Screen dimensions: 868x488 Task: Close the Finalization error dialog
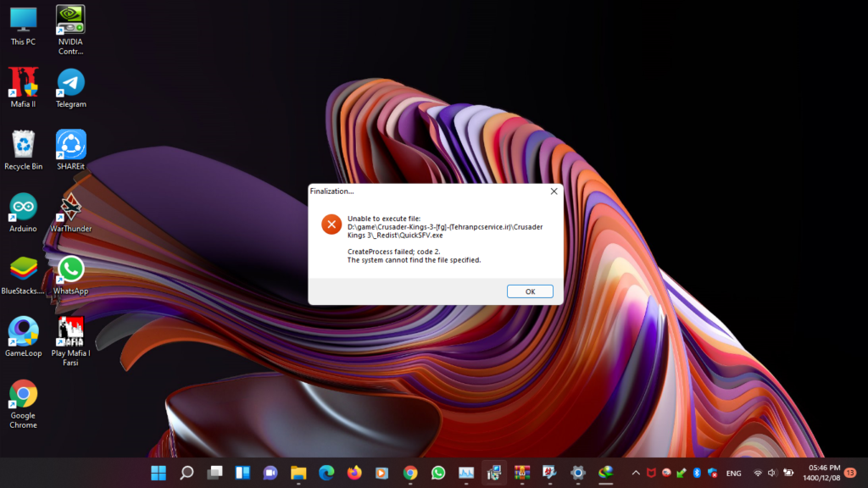(x=554, y=191)
